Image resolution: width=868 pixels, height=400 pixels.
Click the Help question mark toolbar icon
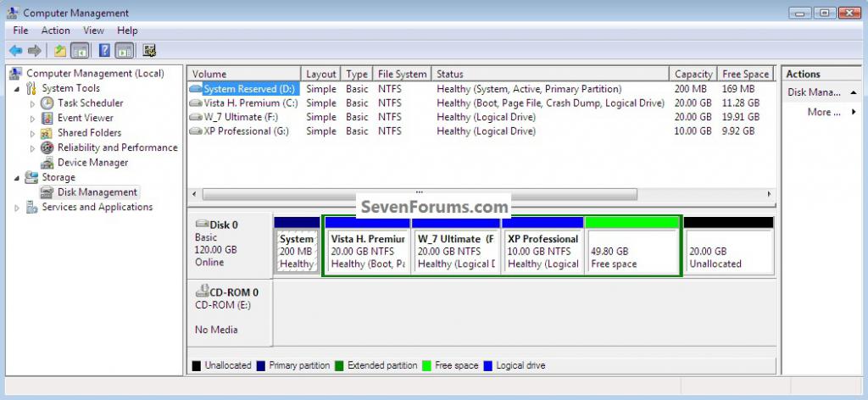[104, 51]
